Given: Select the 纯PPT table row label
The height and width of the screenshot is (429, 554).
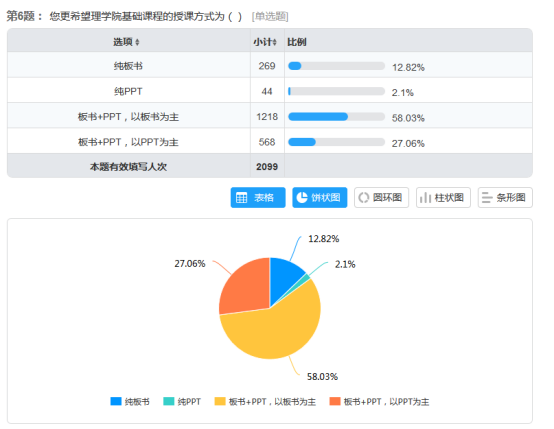Looking at the screenshot, I should 128,91.
